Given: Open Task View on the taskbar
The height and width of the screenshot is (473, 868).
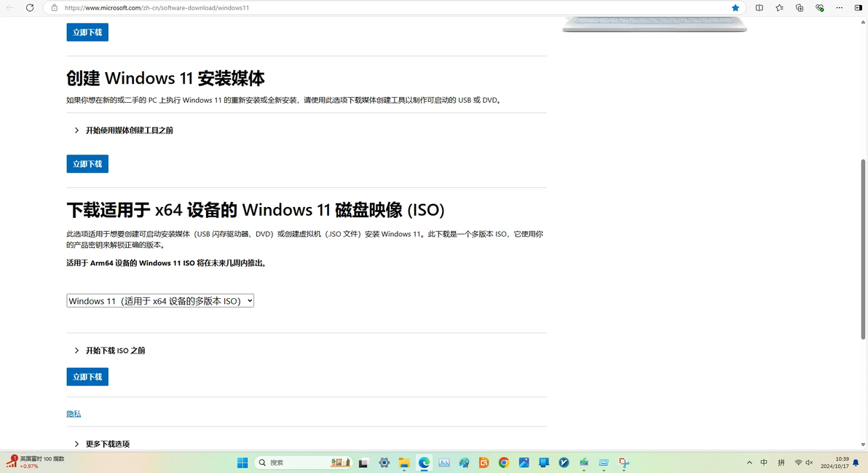Looking at the screenshot, I should pos(363,463).
